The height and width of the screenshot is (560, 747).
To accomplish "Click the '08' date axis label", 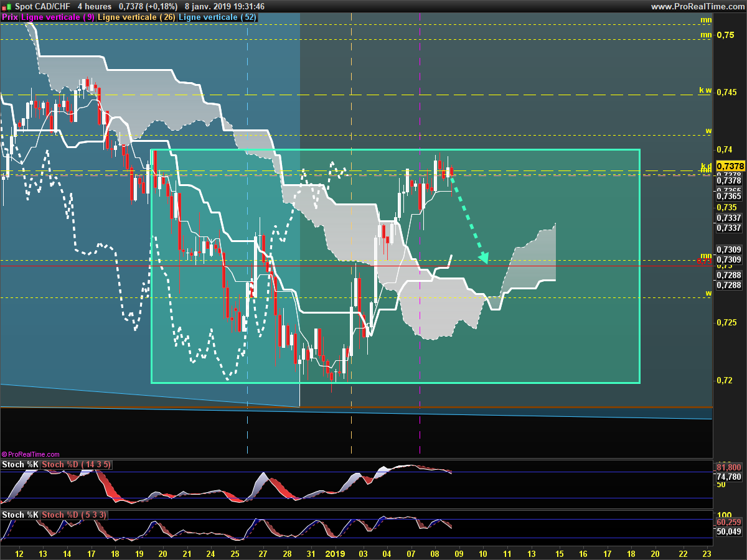I will 436,553.
